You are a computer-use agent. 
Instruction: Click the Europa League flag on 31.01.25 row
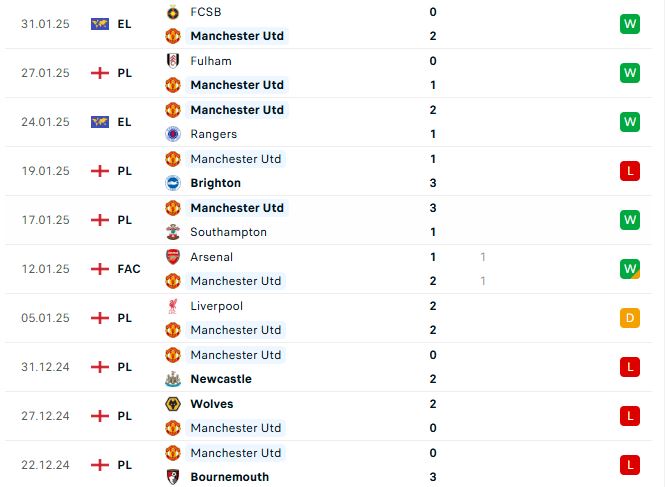100,24
